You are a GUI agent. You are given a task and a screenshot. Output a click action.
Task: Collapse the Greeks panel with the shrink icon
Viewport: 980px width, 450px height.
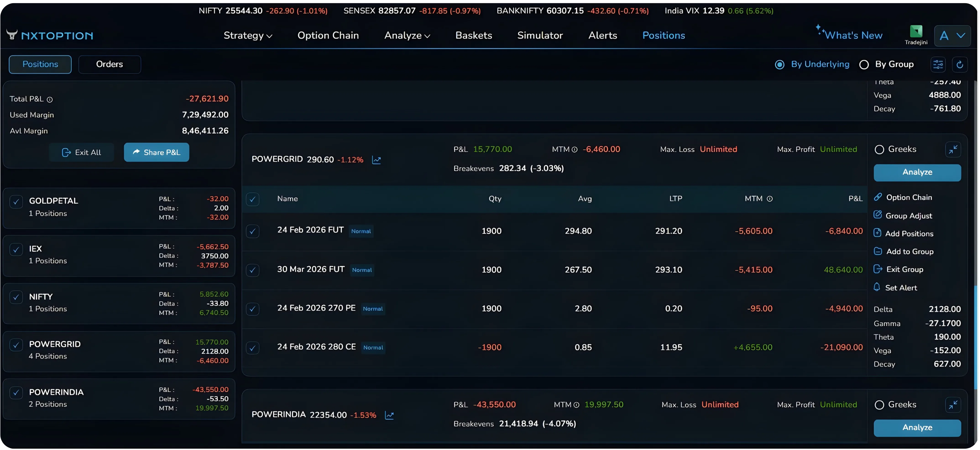point(953,149)
